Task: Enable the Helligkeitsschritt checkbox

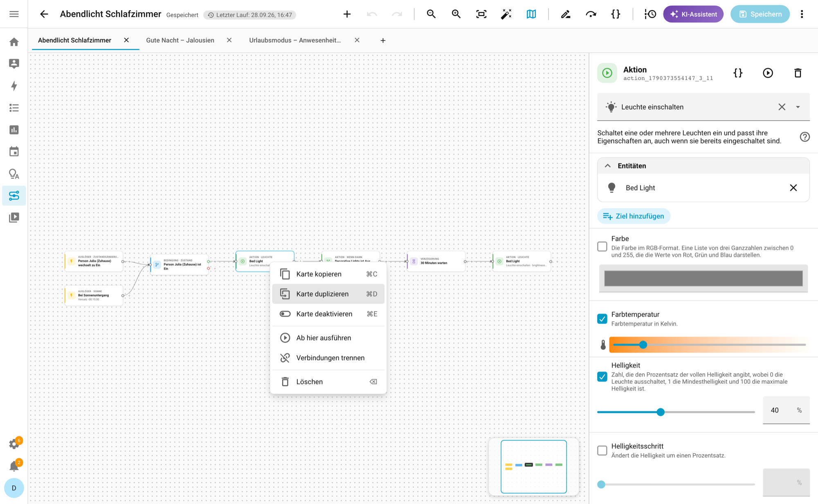Action: (602, 450)
